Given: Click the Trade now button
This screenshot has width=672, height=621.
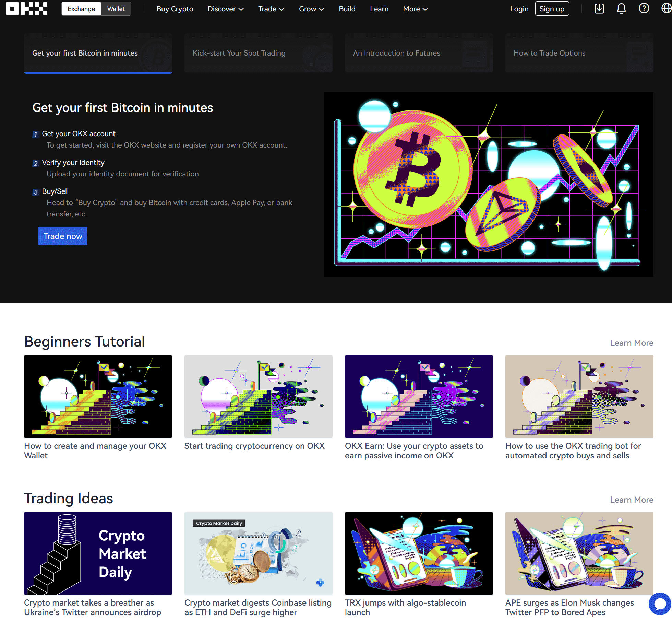Looking at the screenshot, I should (63, 236).
